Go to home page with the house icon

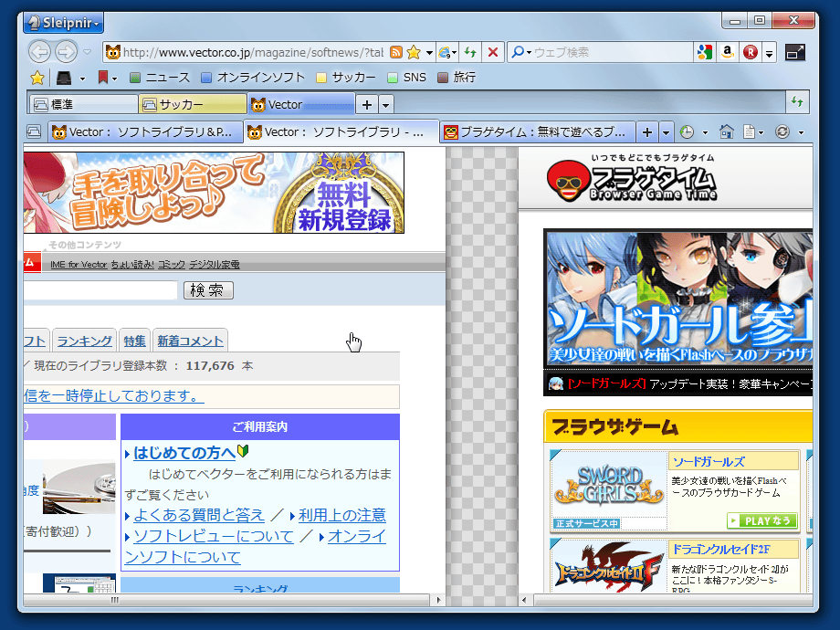pyautogui.click(x=727, y=131)
